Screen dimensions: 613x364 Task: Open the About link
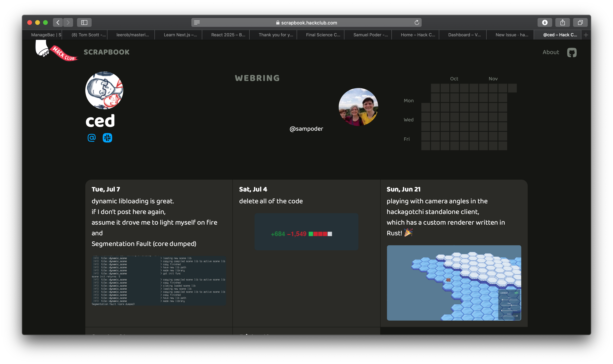coord(550,52)
